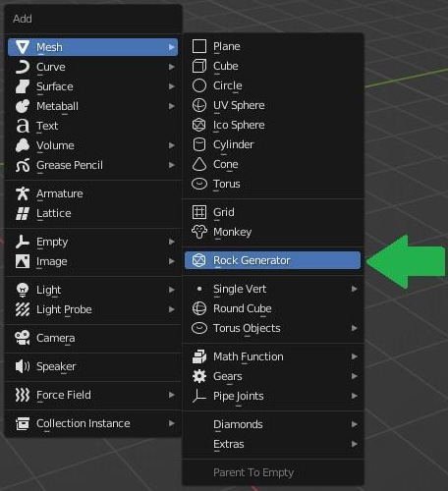Expand the Curve submenu arrow
This screenshot has width=448, height=491.
pos(172,67)
